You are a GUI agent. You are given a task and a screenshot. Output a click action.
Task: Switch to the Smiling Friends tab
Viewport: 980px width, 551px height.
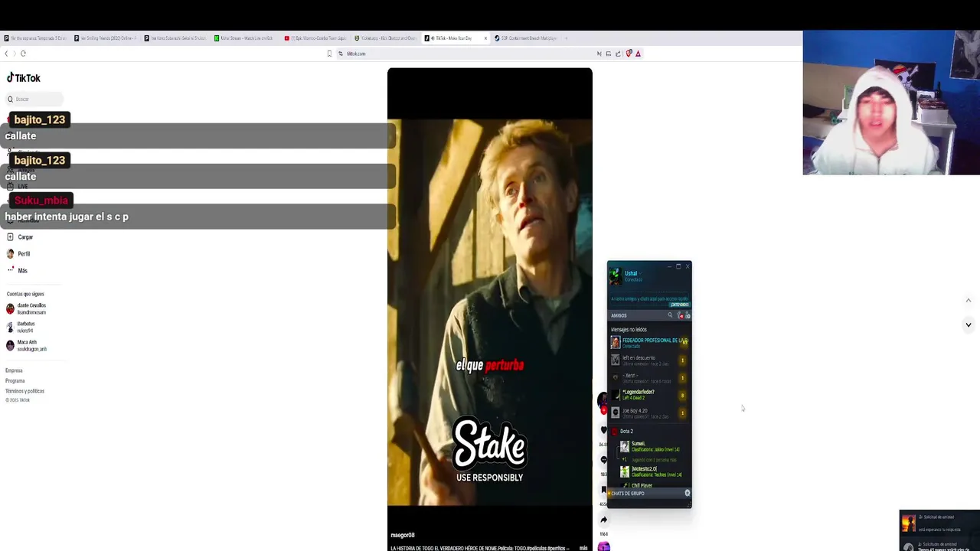coord(104,38)
